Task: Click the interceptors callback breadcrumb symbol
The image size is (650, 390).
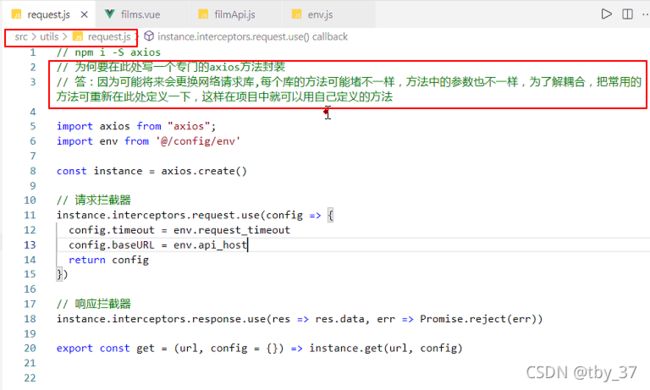Action: pos(252,37)
